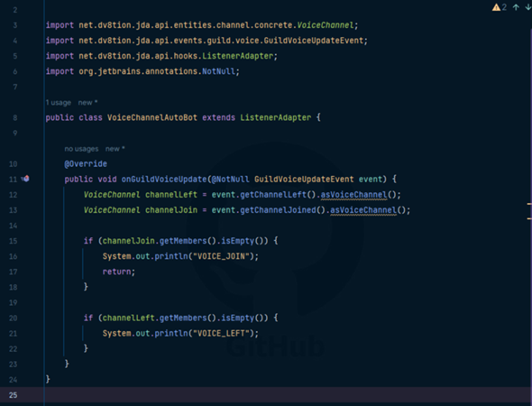532x406 pixels.
Task: Click the underlined asVoiceChannel on line 13
Action: click(363, 210)
